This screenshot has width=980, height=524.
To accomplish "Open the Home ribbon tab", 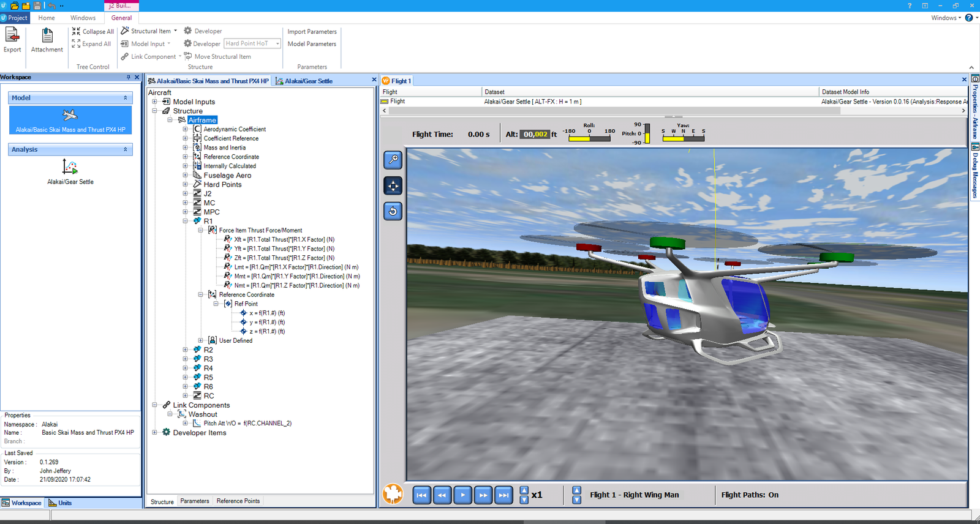I will pyautogui.click(x=47, y=18).
